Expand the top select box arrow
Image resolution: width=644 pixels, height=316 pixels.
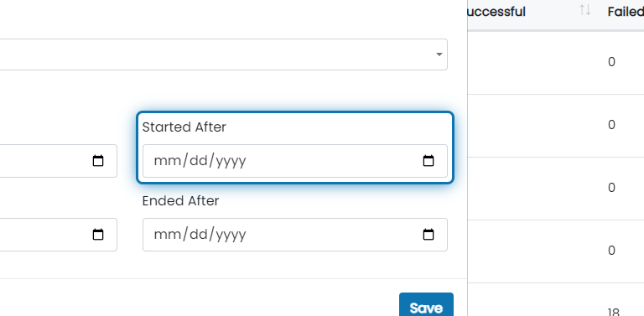tap(439, 54)
